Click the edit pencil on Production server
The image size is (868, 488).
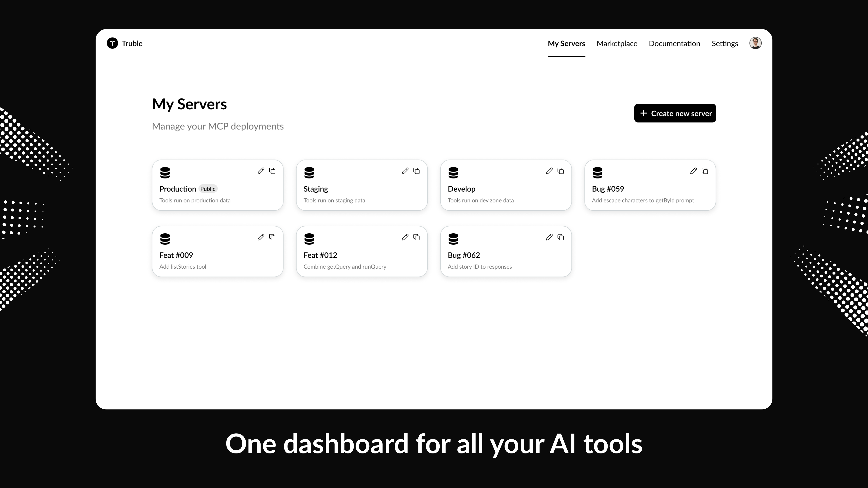tap(261, 171)
